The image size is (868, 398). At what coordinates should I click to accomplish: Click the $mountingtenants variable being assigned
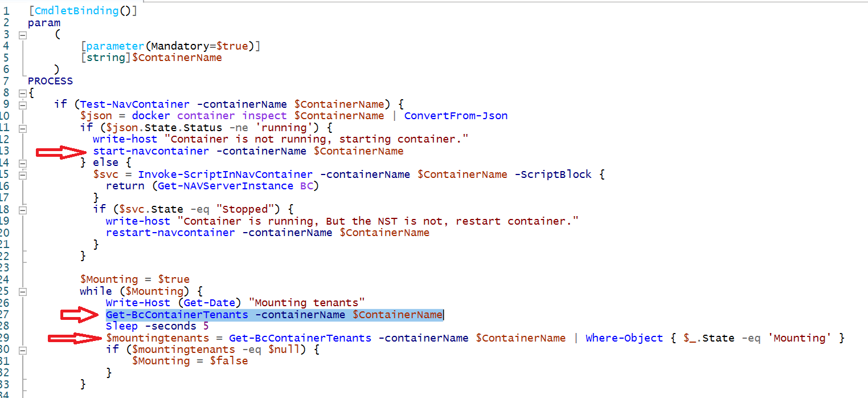pos(158,338)
